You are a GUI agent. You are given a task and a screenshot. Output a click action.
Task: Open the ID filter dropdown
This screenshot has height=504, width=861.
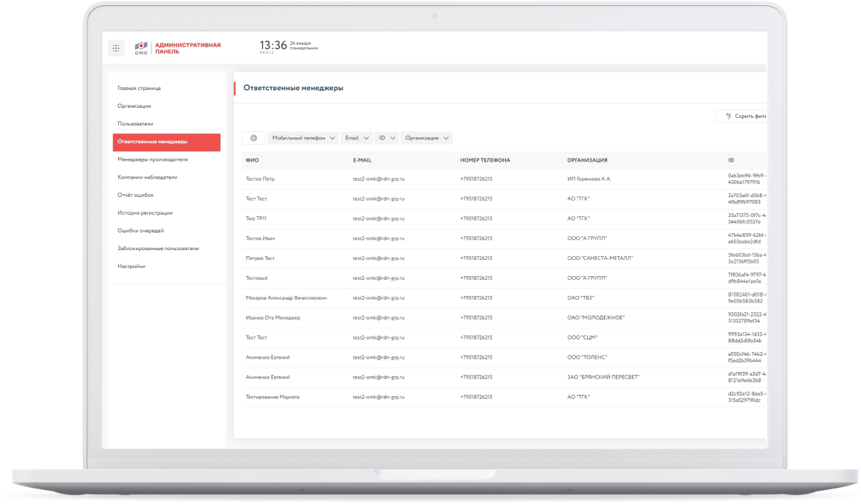387,138
